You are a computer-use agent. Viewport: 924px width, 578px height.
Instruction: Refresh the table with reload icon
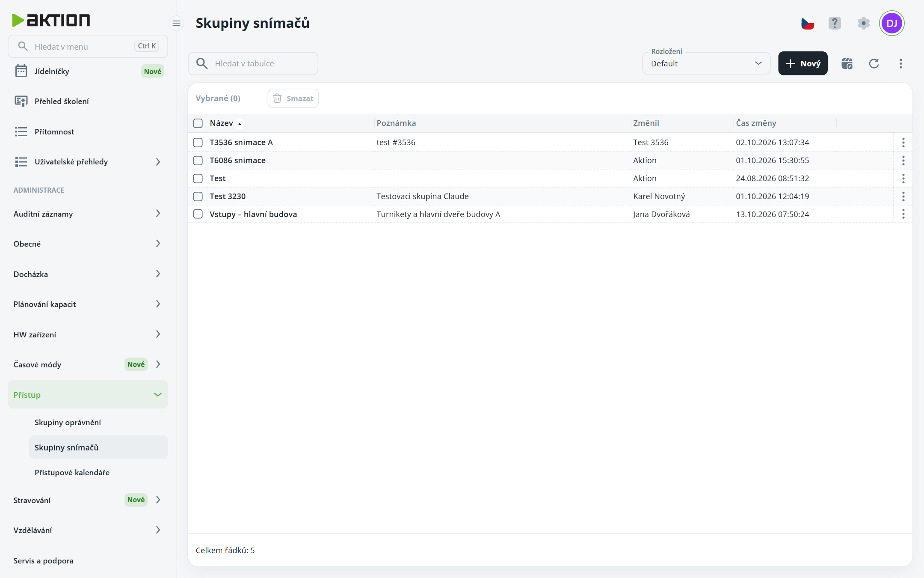tap(874, 63)
